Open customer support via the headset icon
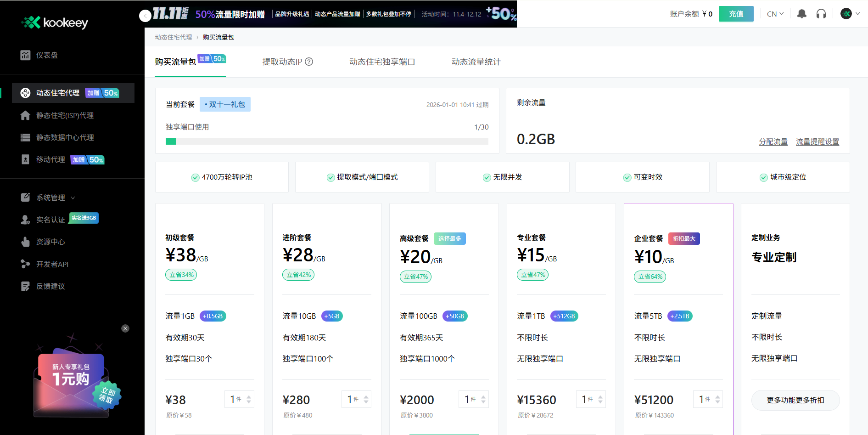 coord(821,13)
